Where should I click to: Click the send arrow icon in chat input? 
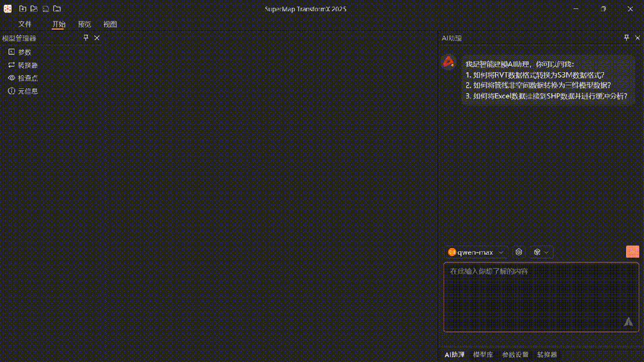[x=628, y=321]
